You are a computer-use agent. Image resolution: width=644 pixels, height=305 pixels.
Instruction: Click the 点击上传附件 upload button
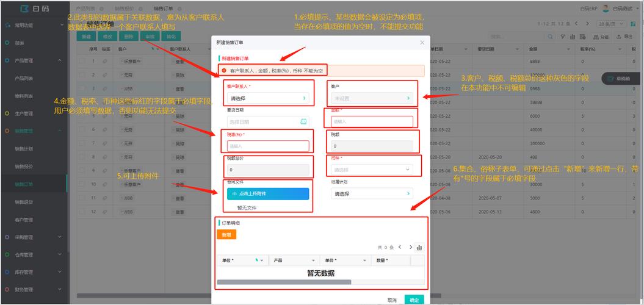coord(268,194)
